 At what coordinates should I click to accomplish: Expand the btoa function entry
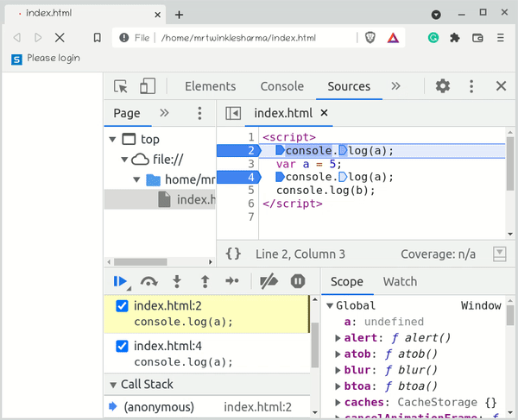pyautogui.click(x=338, y=386)
